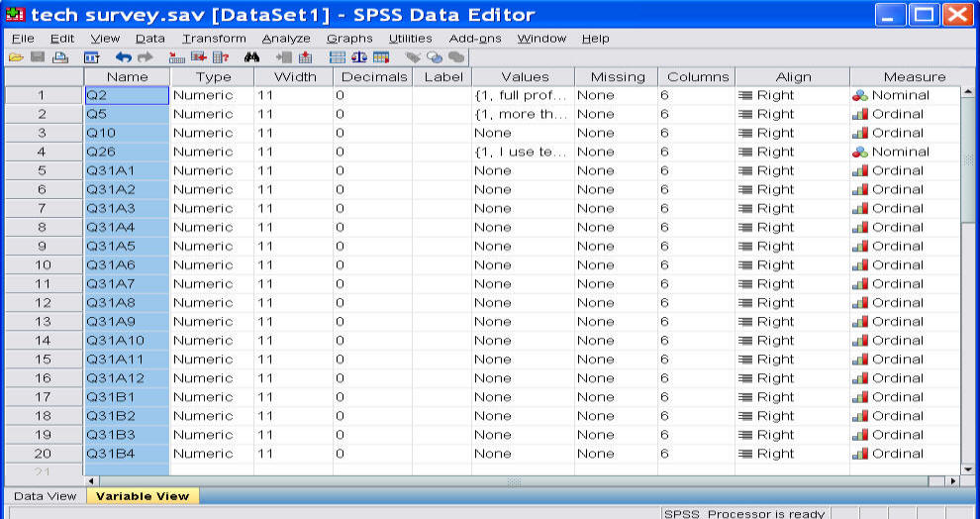Open the Transform menu

214,39
